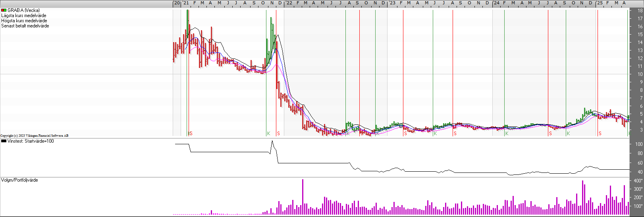Click the S sell marker at January 2025
Image resolution: width=644 pixels, height=217 pixels.
coord(600,134)
